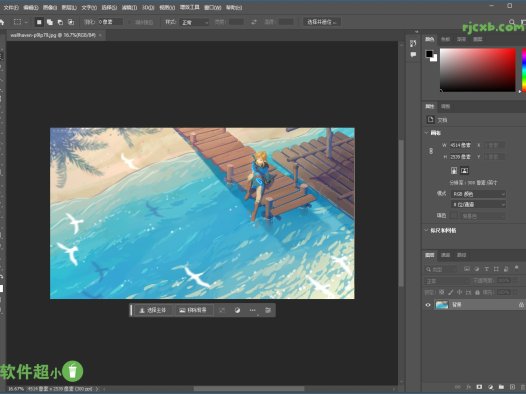Click Remove Background in contextual task bar
The height and width of the screenshot is (394, 526).
tap(193, 310)
